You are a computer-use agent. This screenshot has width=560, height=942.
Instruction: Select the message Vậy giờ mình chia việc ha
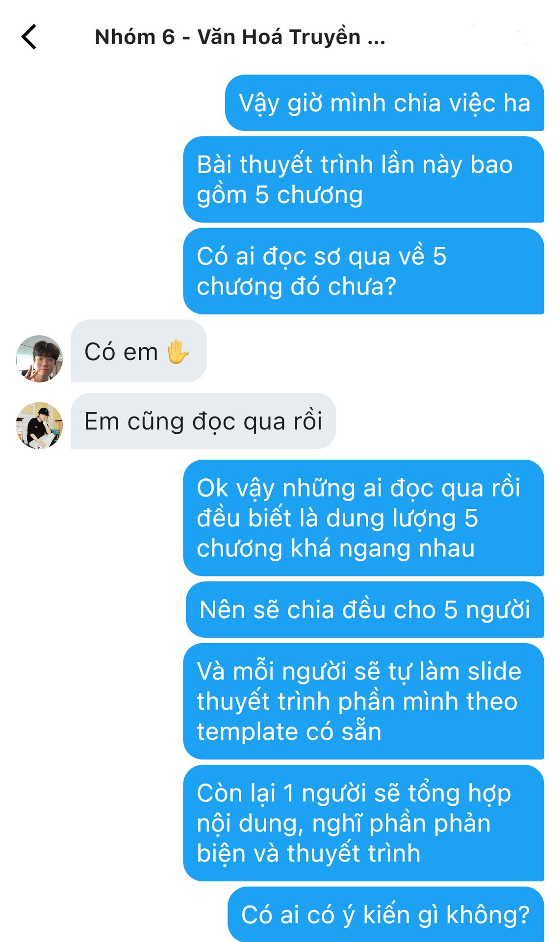384,103
